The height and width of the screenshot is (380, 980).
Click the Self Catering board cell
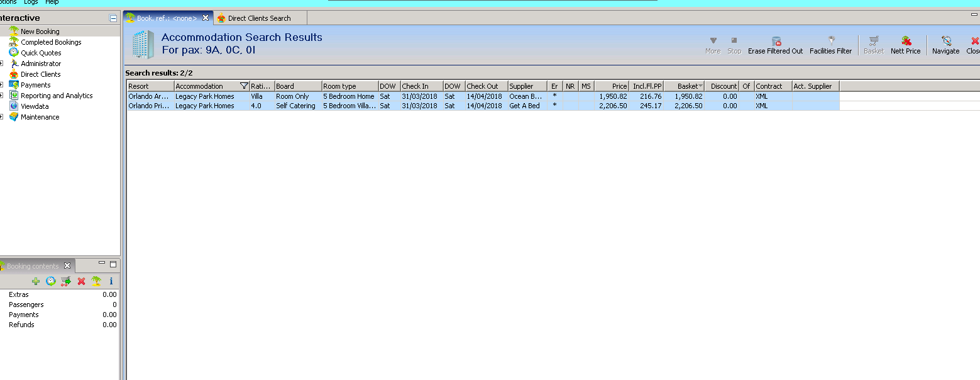coord(298,106)
